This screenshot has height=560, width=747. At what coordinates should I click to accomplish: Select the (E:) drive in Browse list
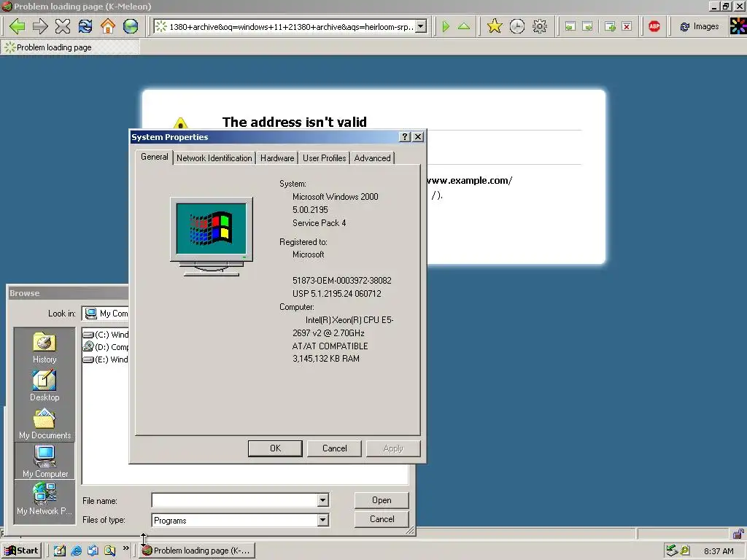[106, 359]
